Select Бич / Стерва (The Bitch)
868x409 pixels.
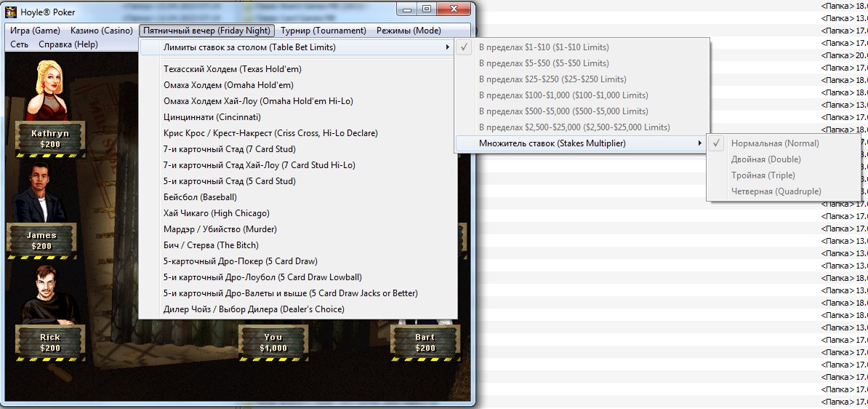(x=297, y=245)
